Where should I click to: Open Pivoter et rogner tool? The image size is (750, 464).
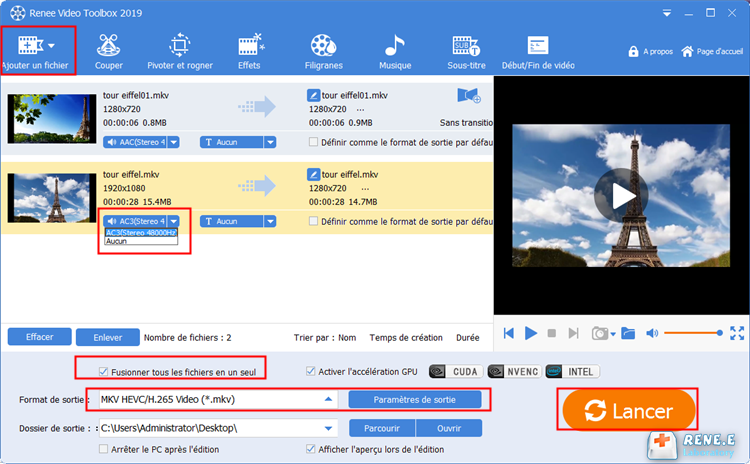tap(180, 52)
